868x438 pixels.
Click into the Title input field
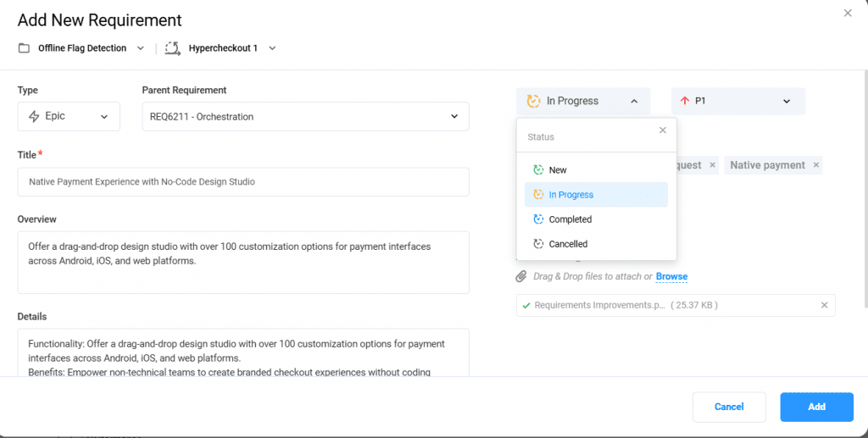pyautogui.click(x=243, y=181)
